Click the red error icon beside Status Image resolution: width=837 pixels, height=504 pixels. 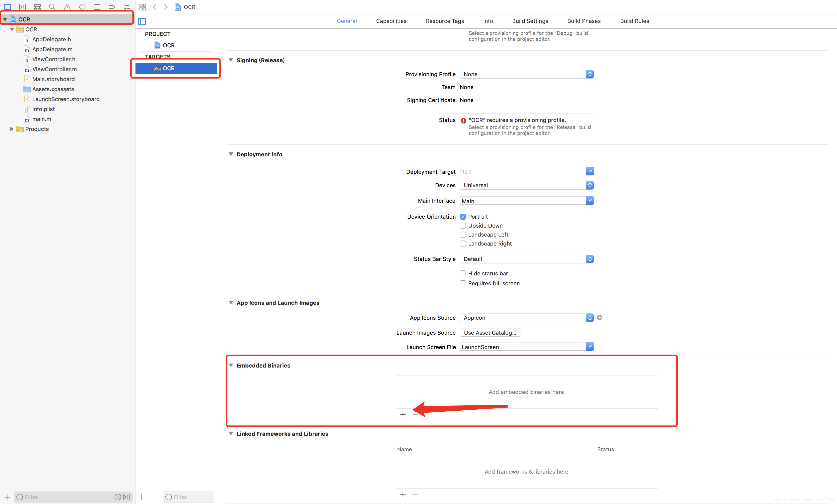[x=463, y=121]
